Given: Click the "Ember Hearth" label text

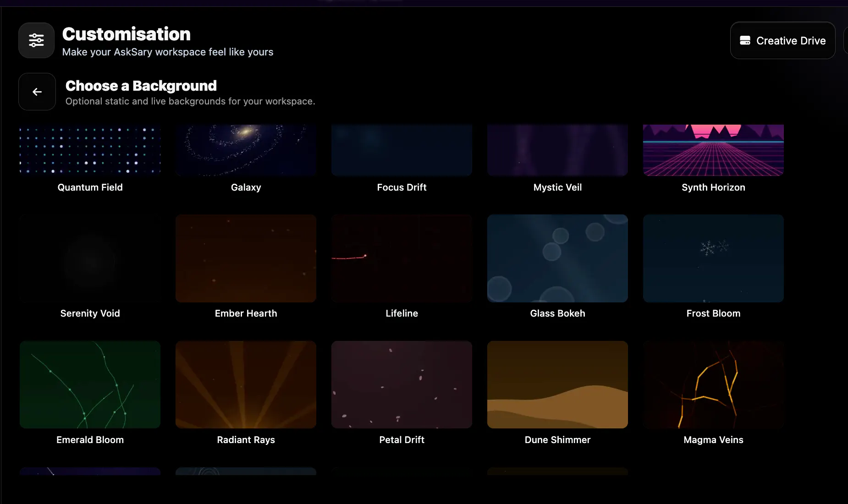Looking at the screenshot, I should [x=246, y=313].
